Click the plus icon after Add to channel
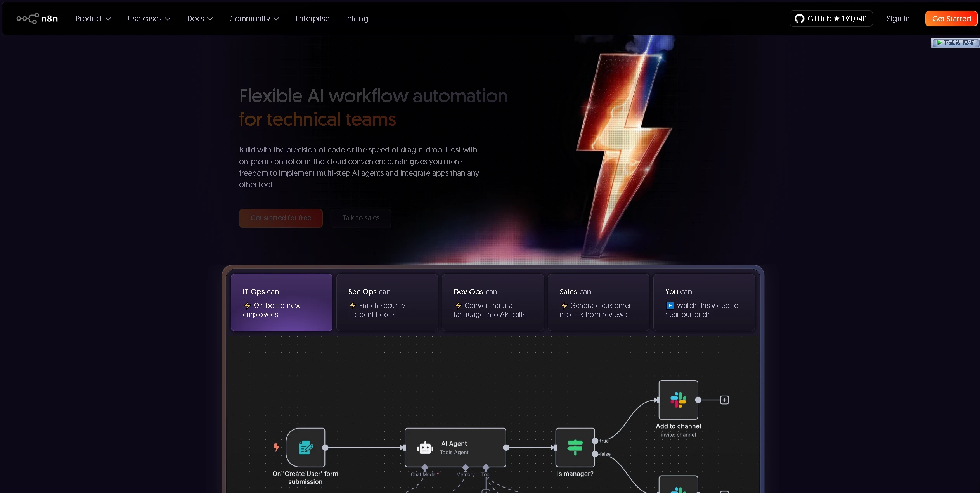 click(x=724, y=400)
